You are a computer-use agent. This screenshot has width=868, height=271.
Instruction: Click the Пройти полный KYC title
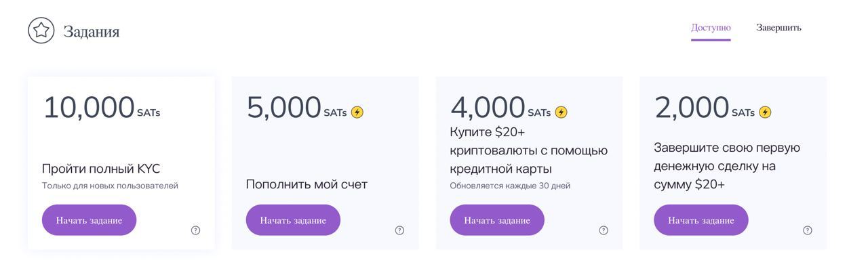(x=101, y=169)
